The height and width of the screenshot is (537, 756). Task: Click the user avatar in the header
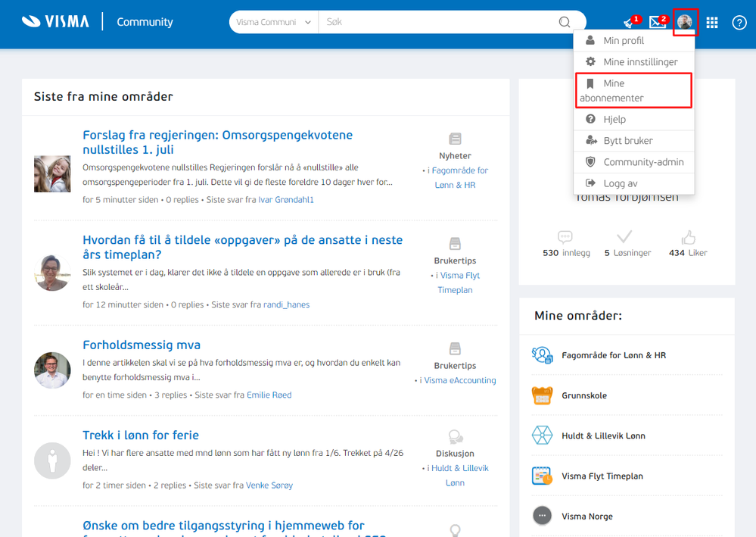pos(685,22)
